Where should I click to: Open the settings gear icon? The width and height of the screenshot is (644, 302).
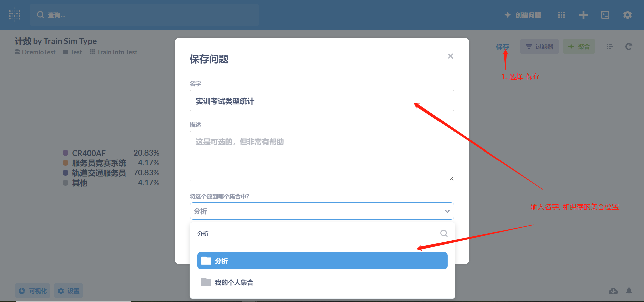coord(627,15)
